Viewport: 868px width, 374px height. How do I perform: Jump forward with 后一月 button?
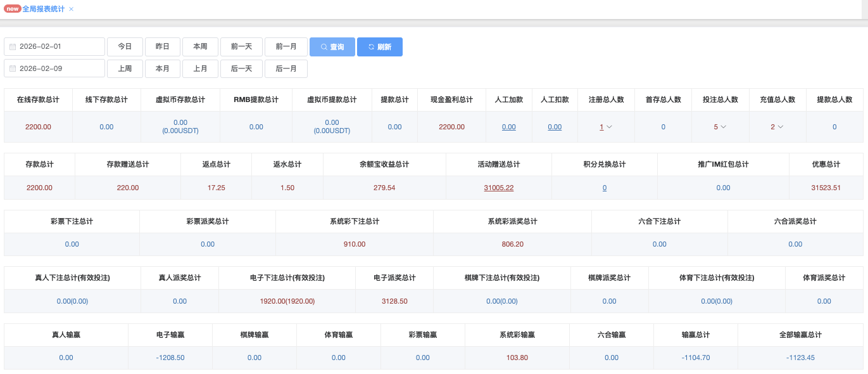(x=286, y=68)
